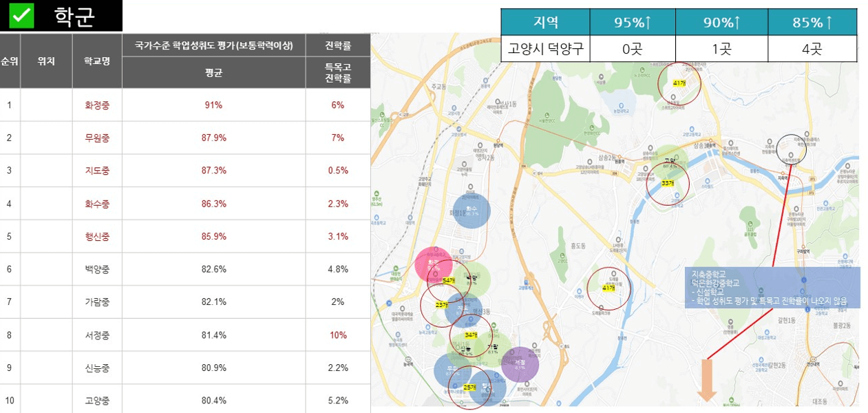Select the 34개 map marker

click(x=470, y=334)
